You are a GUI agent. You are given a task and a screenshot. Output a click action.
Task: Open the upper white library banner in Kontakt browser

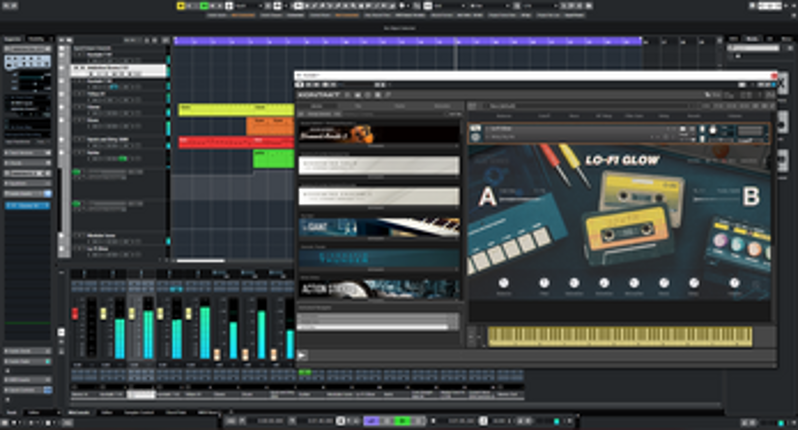coord(379,165)
